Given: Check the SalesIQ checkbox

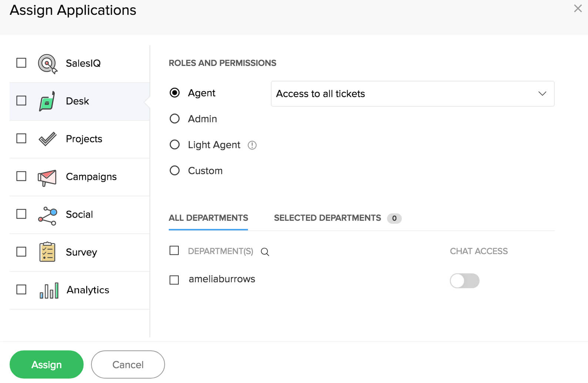Looking at the screenshot, I should [21, 63].
